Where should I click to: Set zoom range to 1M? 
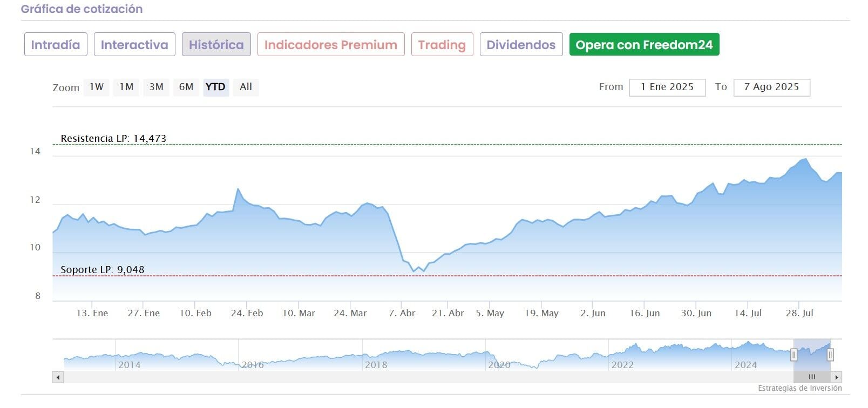click(126, 87)
